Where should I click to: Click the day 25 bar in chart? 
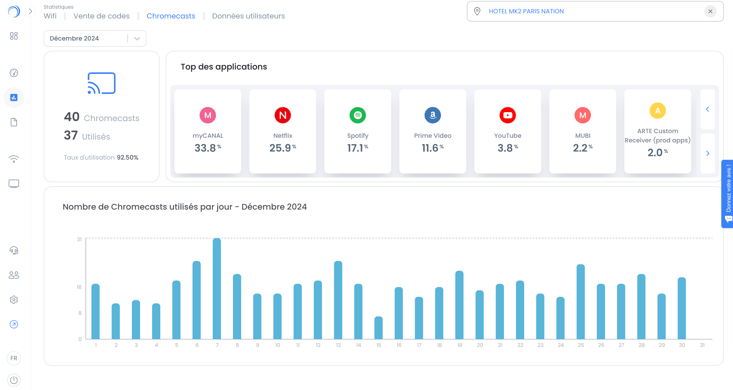pyautogui.click(x=581, y=302)
